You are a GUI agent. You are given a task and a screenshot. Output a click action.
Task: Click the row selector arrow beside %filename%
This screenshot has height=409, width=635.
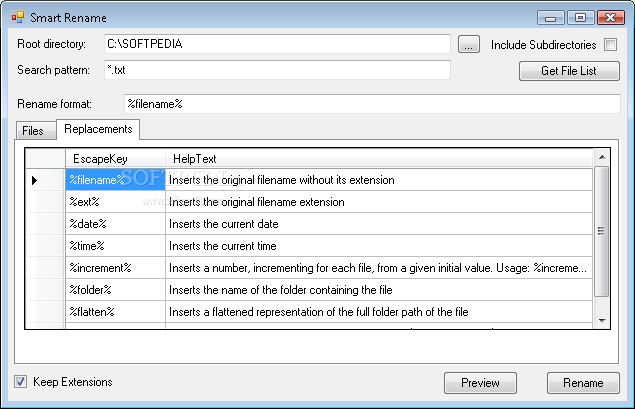pos(34,180)
